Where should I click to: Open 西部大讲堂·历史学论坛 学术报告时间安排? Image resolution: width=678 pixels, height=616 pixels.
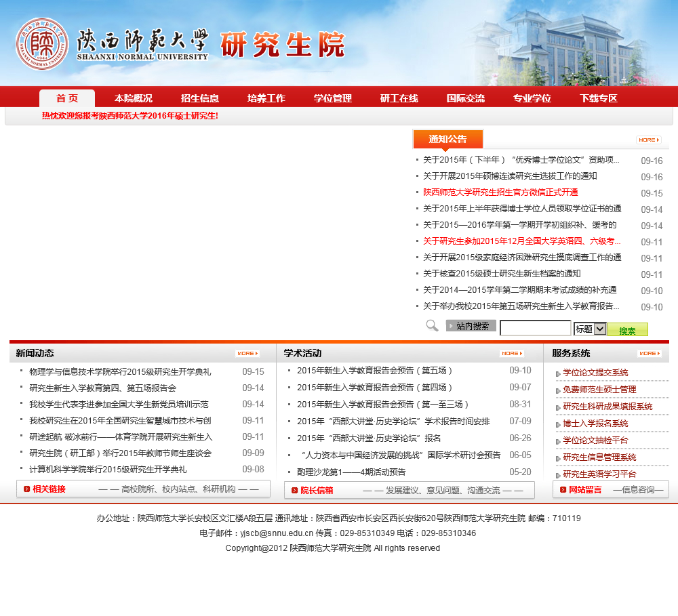click(x=393, y=422)
